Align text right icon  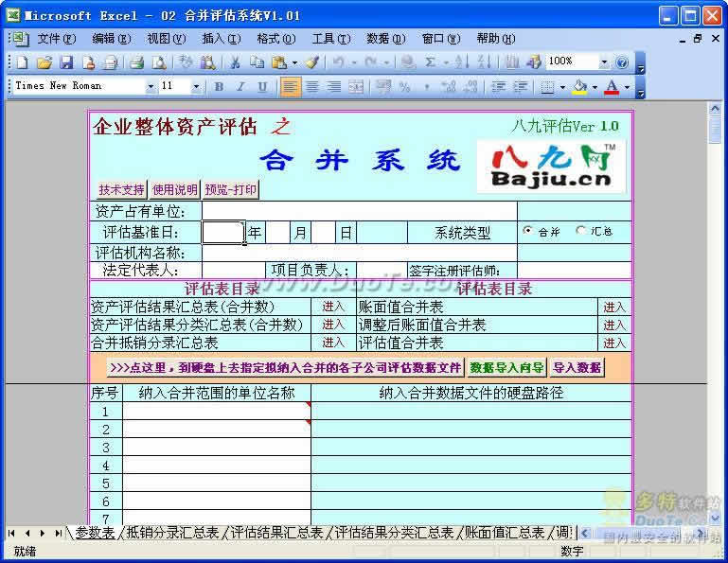(334, 87)
